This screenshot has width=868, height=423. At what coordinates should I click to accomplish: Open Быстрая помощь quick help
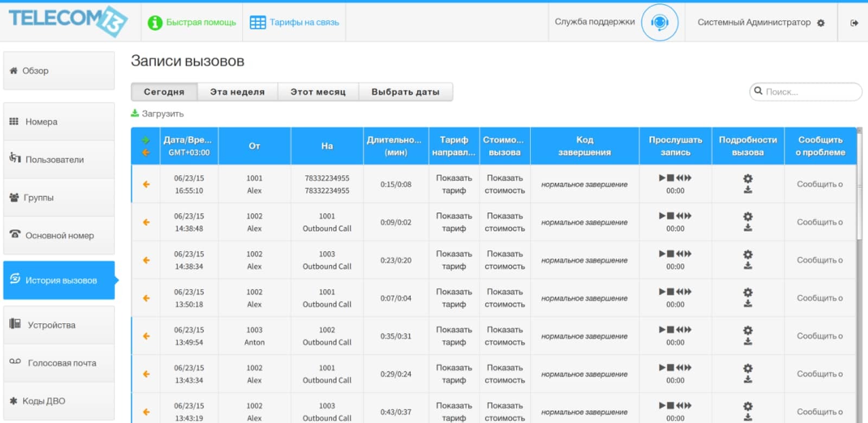pos(192,22)
